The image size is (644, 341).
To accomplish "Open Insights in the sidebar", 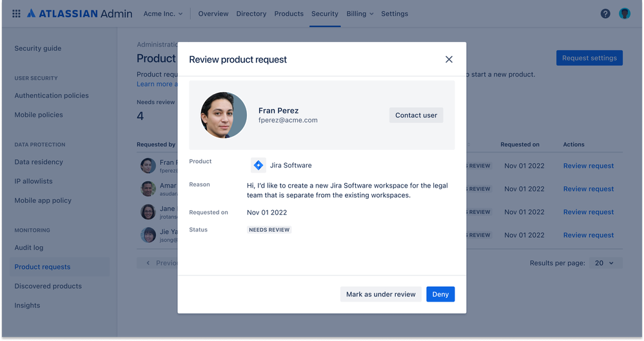I will [x=27, y=306].
